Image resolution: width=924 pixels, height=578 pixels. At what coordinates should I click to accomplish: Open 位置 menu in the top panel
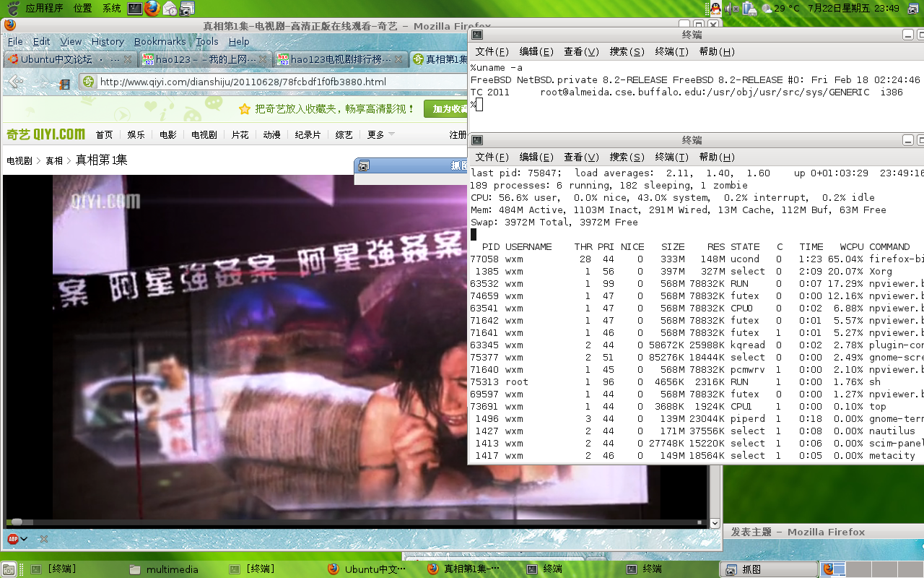click(x=82, y=9)
